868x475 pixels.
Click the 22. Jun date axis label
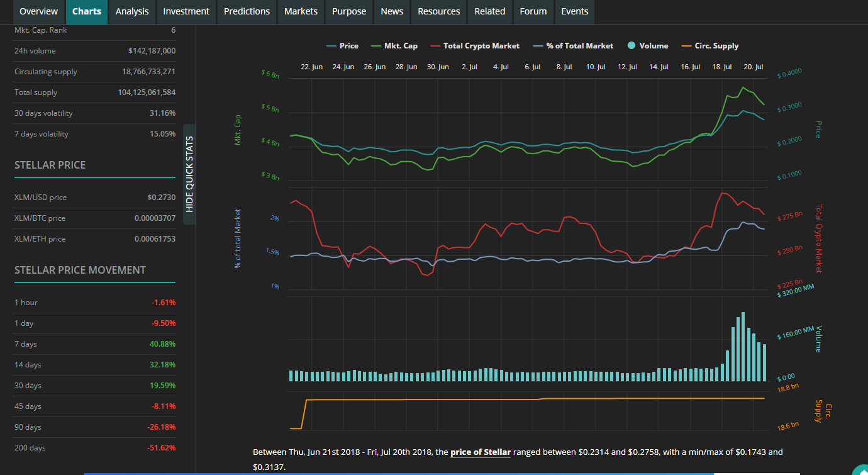coord(312,67)
